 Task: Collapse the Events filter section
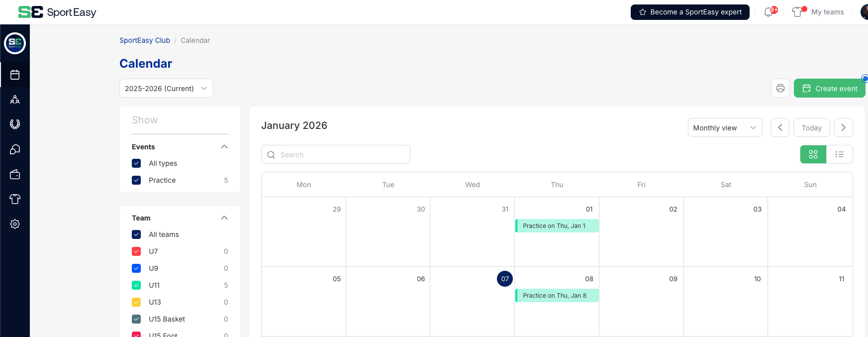224,146
